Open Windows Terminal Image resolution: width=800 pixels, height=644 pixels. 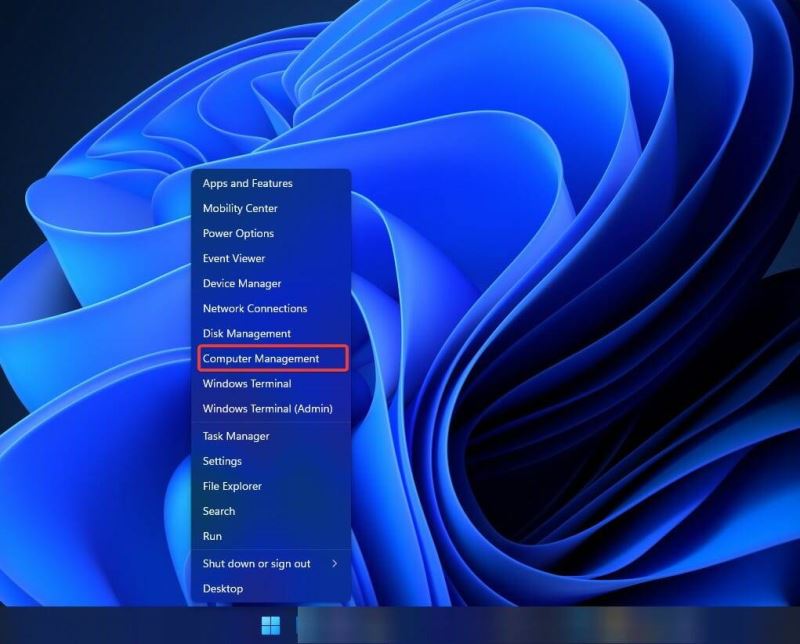coord(246,383)
